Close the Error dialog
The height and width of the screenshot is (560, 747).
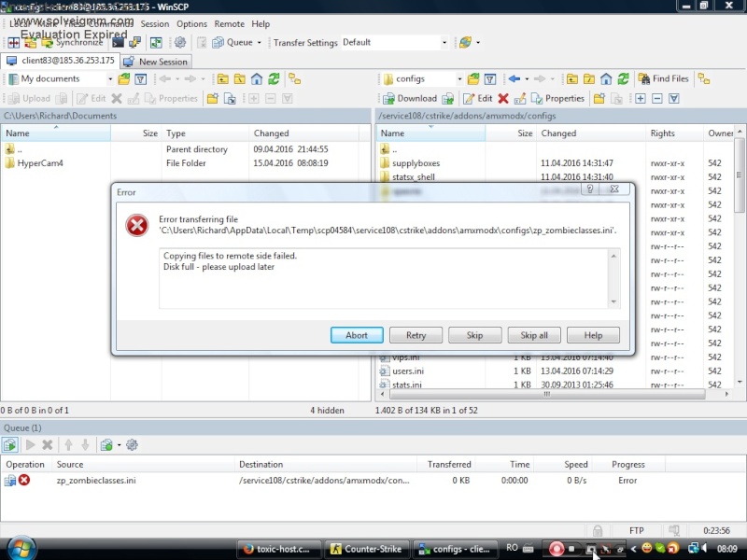[614, 189]
